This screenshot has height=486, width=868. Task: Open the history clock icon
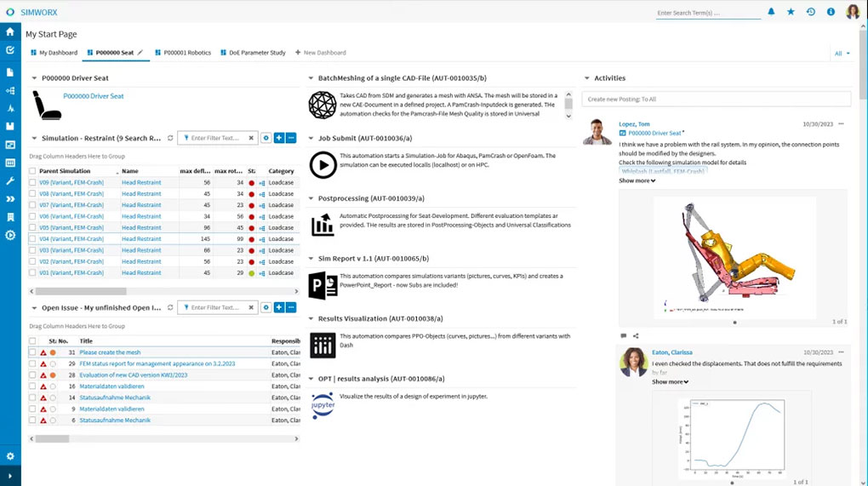pyautogui.click(x=810, y=12)
